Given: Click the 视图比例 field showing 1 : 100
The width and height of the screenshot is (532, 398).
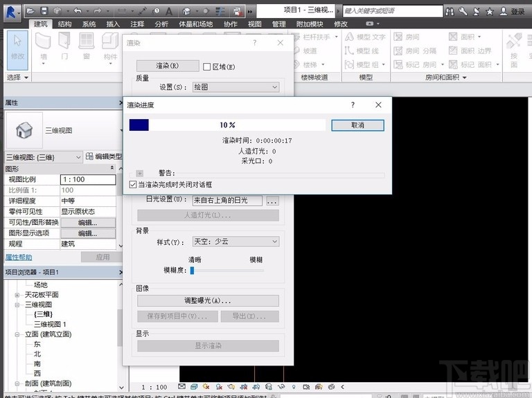Looking at the screenshot, I should [x=88, y=180].
